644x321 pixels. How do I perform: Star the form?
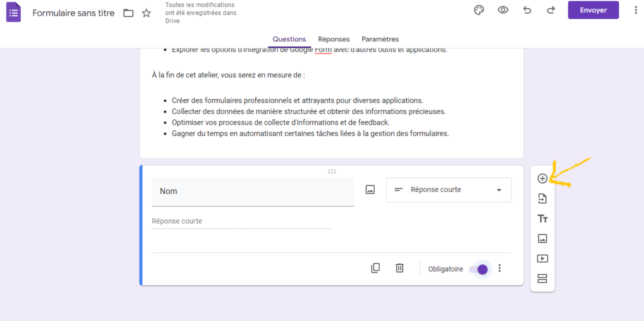click(146, 13)
